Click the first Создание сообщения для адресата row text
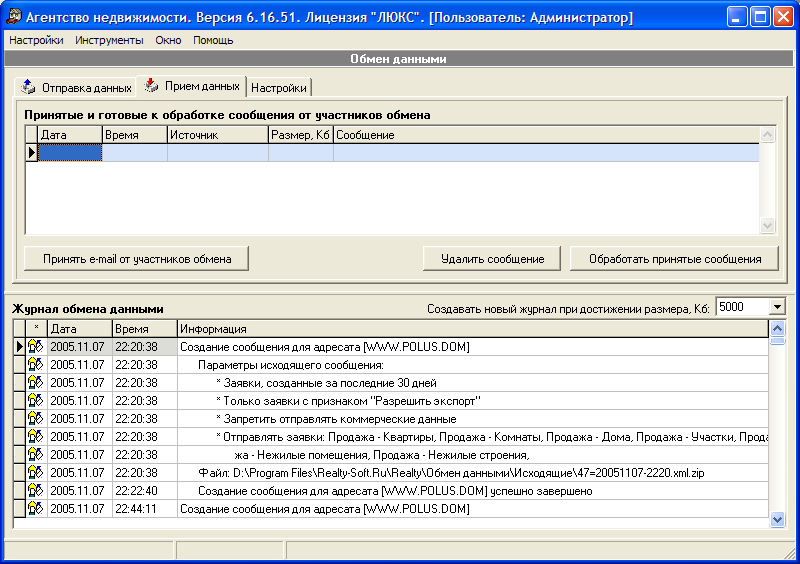Screen dimensions: 800x564 click(x=324, y=347)
